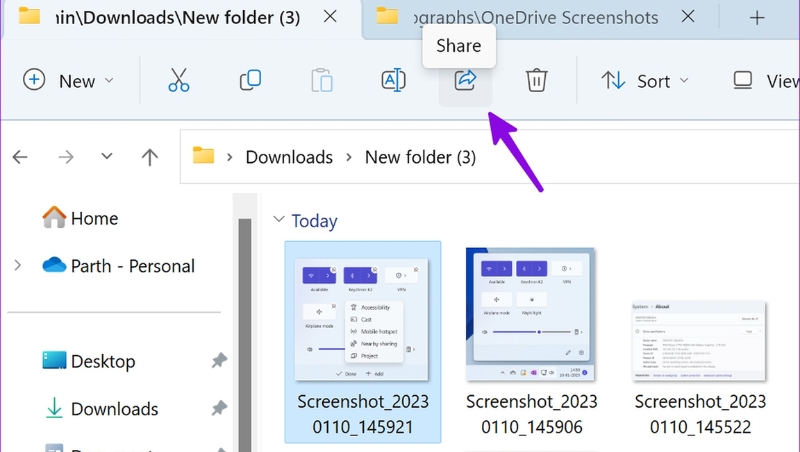Open Desktop in the sidebar

point(89,361)
